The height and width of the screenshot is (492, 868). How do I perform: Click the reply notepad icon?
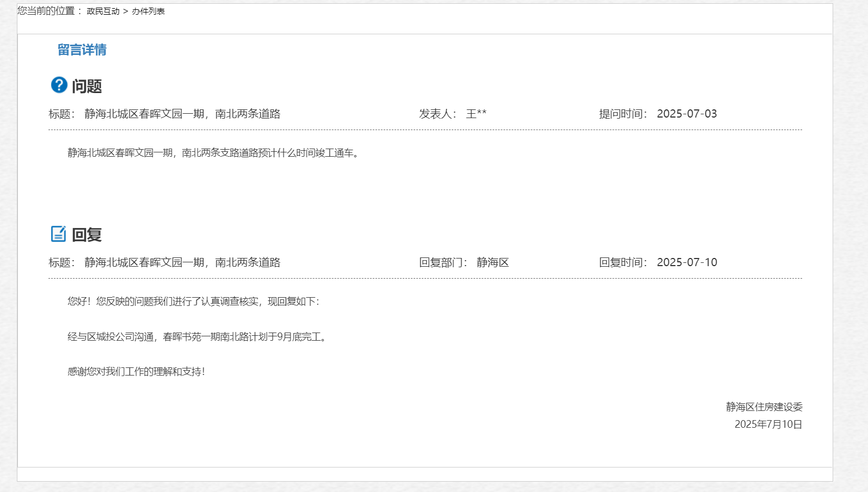coord(58,234)
